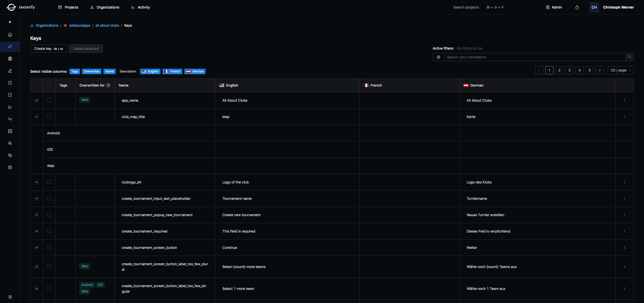Open the OTA icon below the chart in the sidebar

point(10,131)
